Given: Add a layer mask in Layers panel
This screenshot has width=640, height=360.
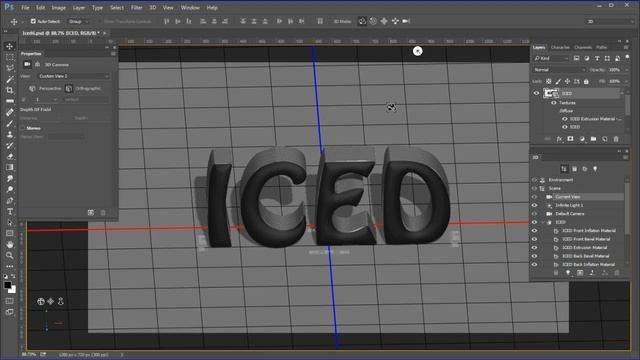Looking at the screenshot, I should tap(570, 139).
